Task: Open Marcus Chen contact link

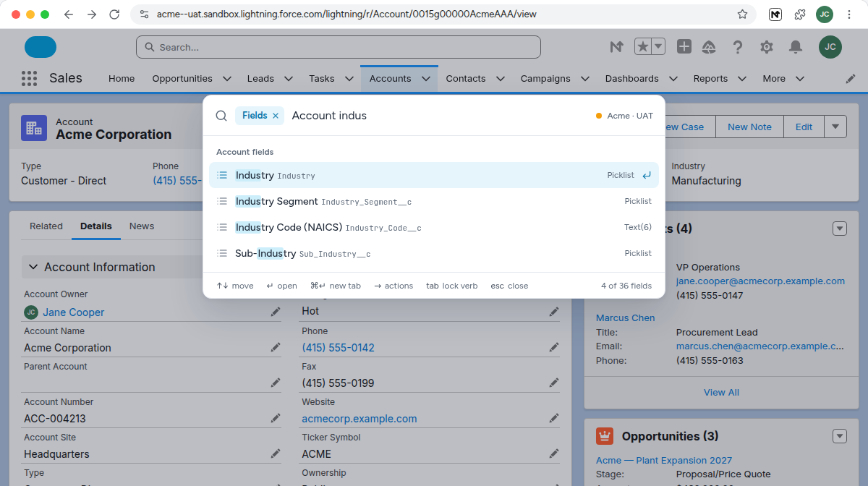Action: (626, 317)
